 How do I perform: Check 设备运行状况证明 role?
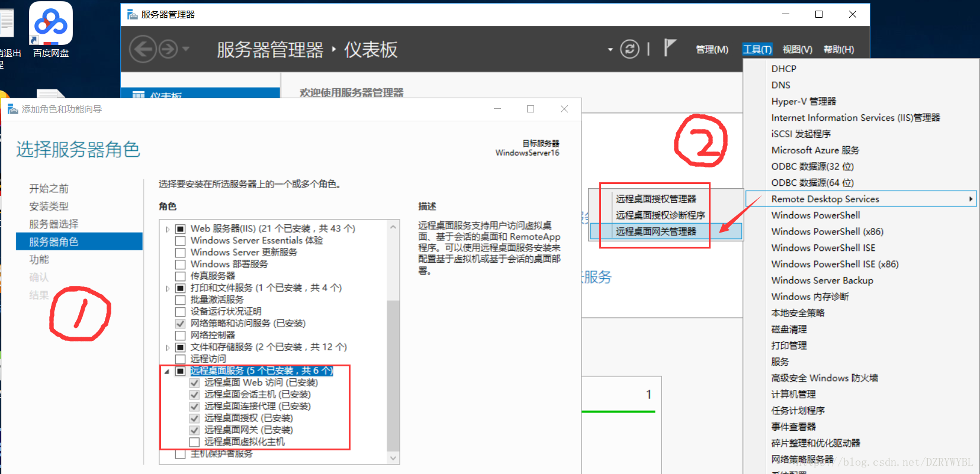point(181,311)
